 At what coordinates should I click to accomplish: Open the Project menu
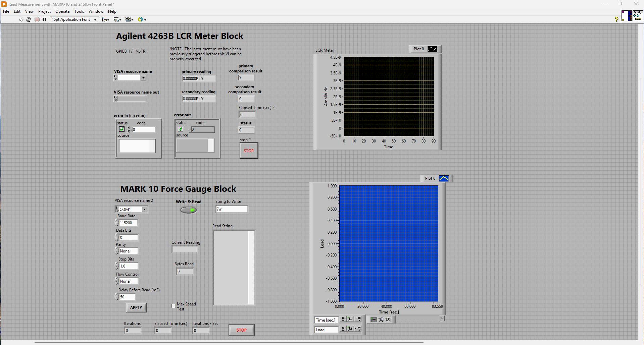(x=44, y=11)
